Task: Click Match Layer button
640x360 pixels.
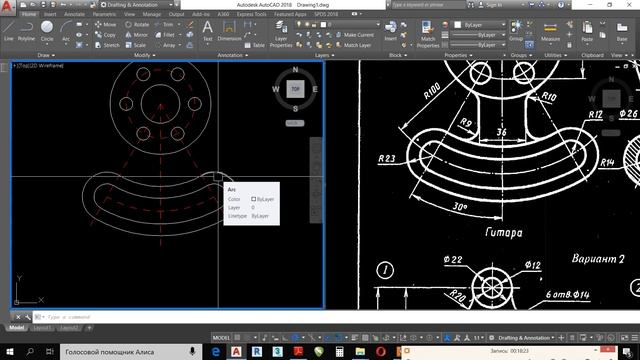Action: pyautogui.click(x=353, y=45)
